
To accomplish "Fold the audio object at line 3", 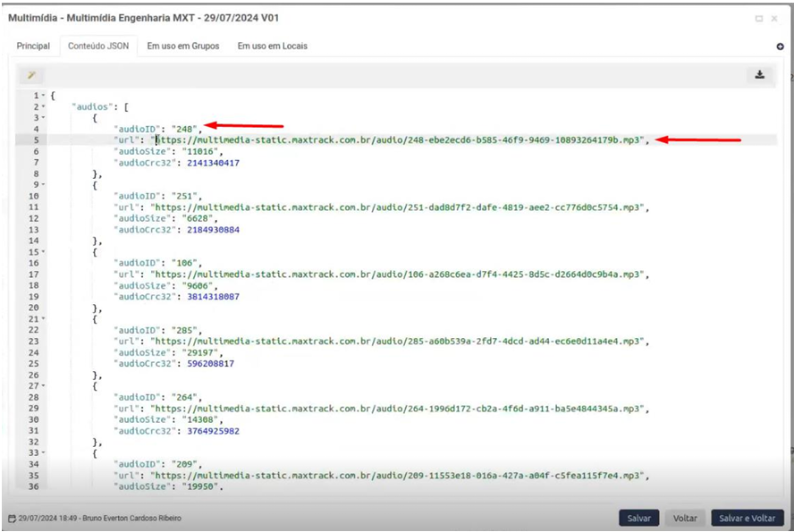I will pyautogui.click(x=43, y=118).
